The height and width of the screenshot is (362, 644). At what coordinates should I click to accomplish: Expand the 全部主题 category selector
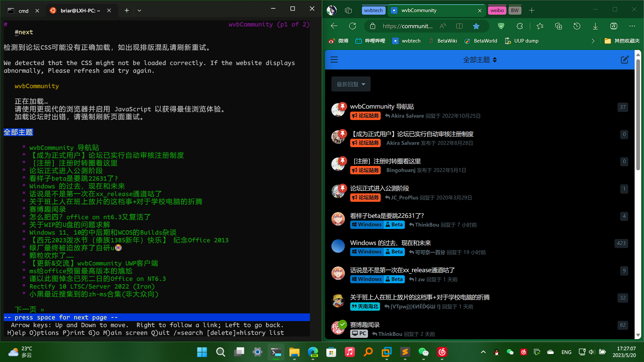(480, 60)
